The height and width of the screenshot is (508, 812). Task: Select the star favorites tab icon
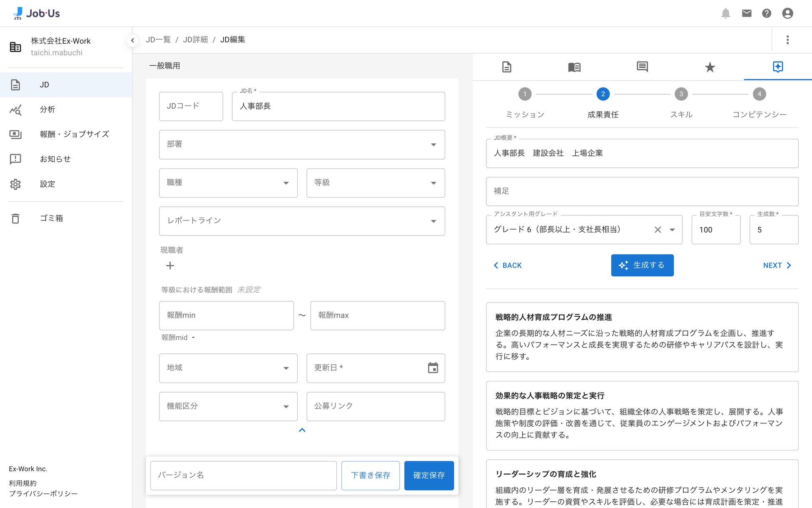(x=710, y=67)
